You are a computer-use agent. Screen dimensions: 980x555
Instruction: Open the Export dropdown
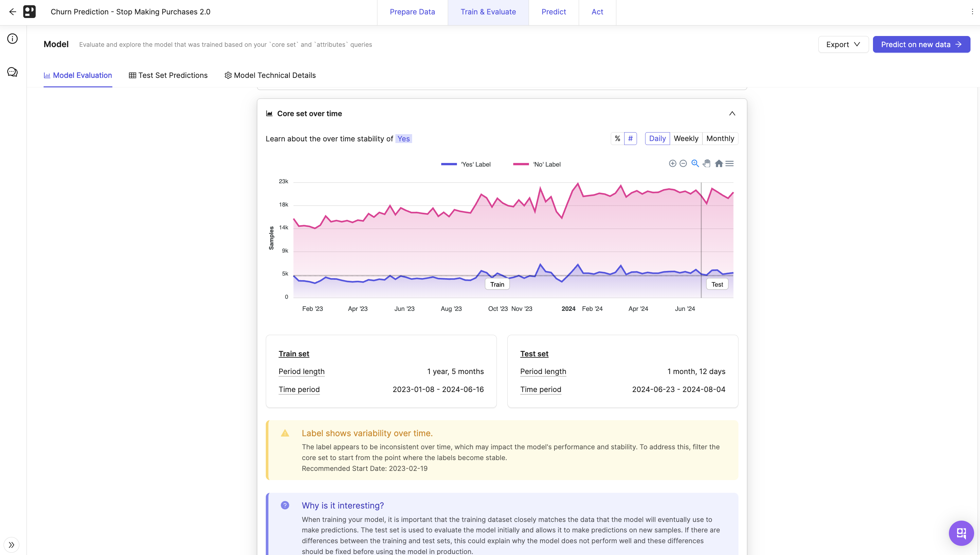click(843, 45)
